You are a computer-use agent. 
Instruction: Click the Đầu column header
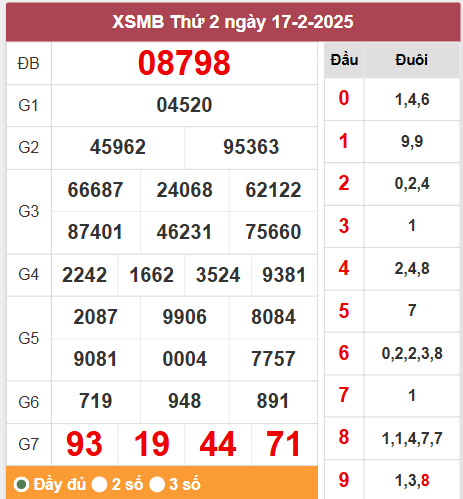[344, 60]
